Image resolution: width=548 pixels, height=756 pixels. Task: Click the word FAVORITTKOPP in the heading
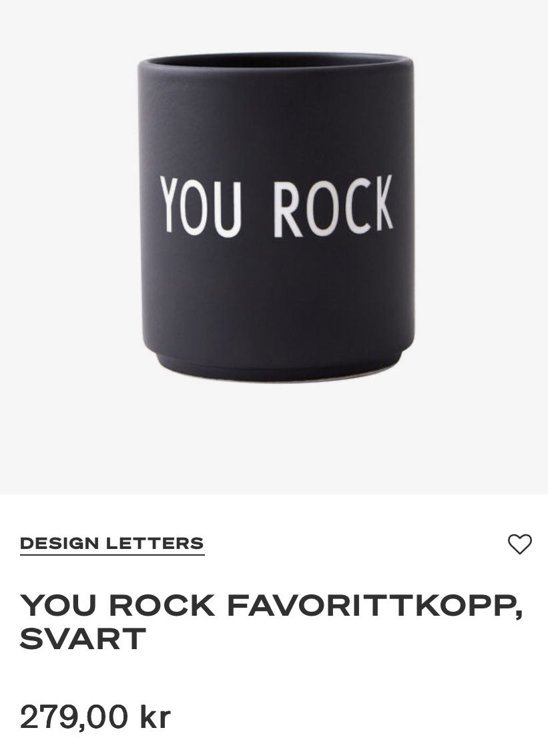374,606
